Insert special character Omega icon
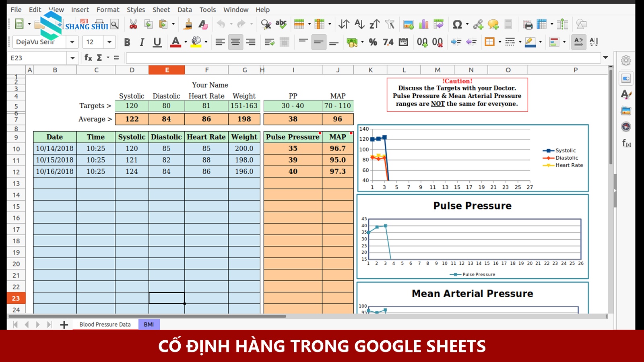The height and width of the screenshot is (362, 644). (x=457, y=25)
